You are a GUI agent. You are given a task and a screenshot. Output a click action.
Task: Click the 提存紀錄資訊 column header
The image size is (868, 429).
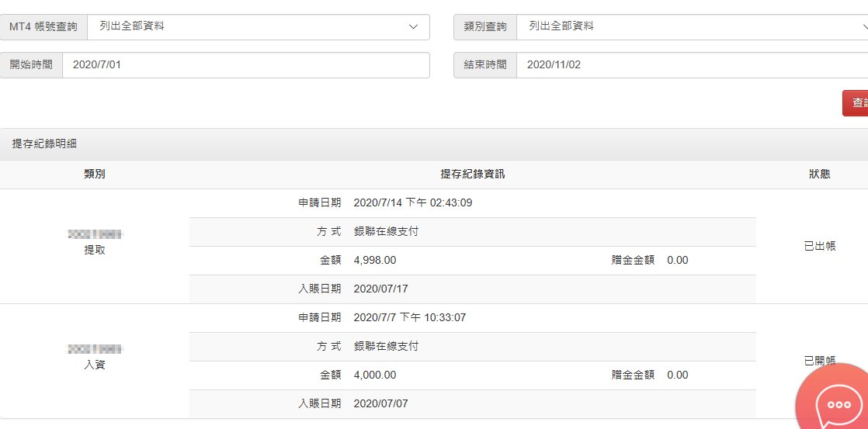[472, 175]
